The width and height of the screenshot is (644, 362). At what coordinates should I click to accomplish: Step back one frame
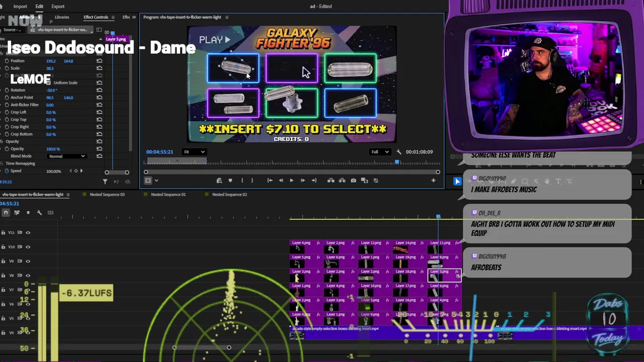point(281,180)
